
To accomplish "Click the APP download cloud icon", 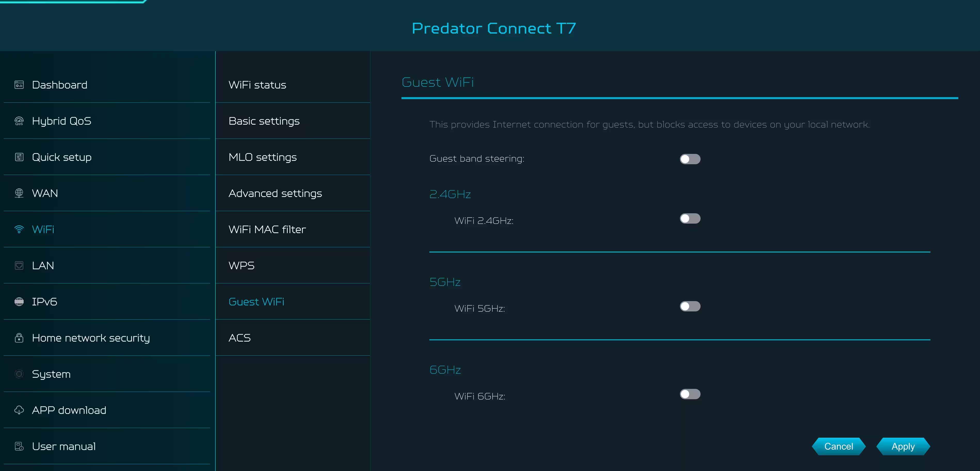I will [x=19, y=410].
